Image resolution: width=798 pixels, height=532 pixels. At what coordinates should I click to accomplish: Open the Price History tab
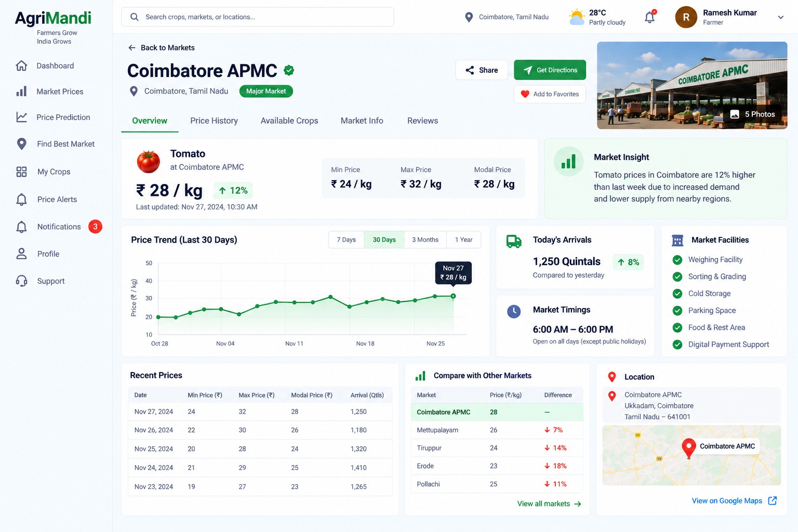pyautogui.click(x=214, y=121)
